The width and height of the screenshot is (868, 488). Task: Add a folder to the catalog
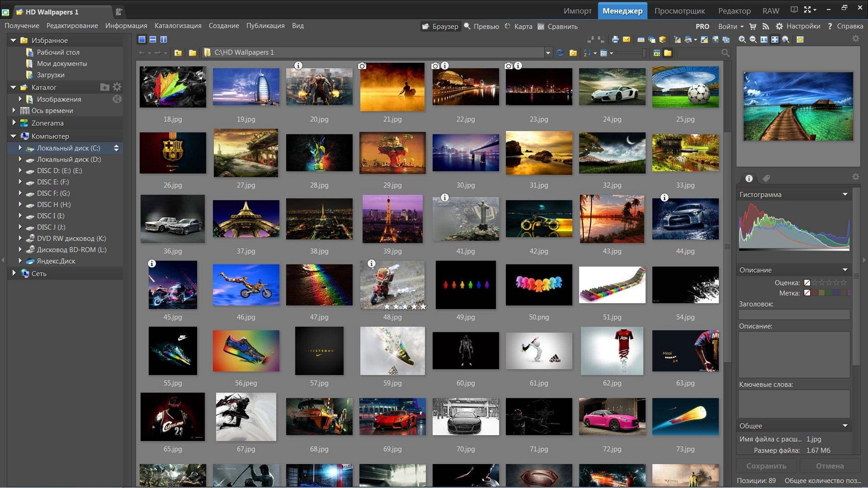104,87
